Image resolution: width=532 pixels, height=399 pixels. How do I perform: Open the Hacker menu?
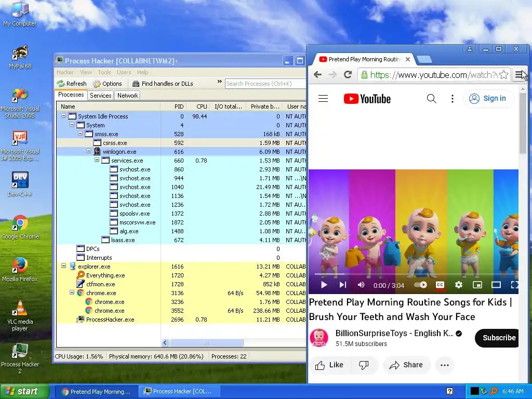point(65,72)
